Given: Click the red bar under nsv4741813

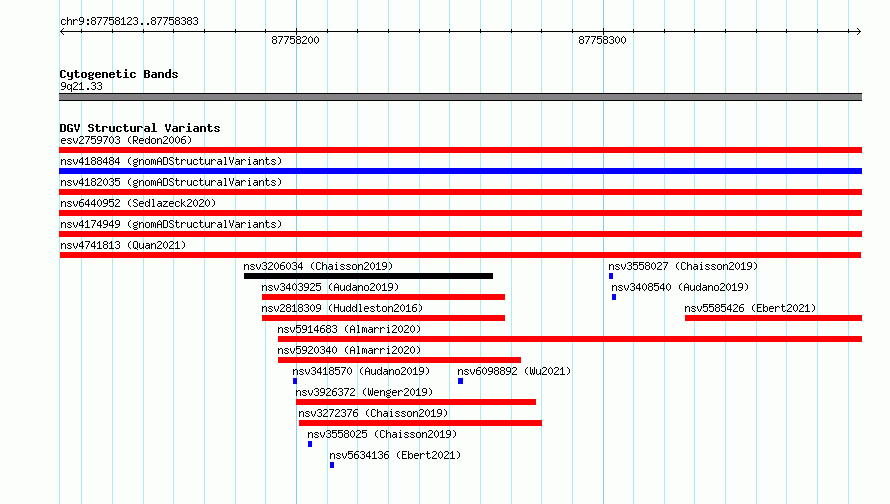Looking at the screenshot, I should [460, 255].
